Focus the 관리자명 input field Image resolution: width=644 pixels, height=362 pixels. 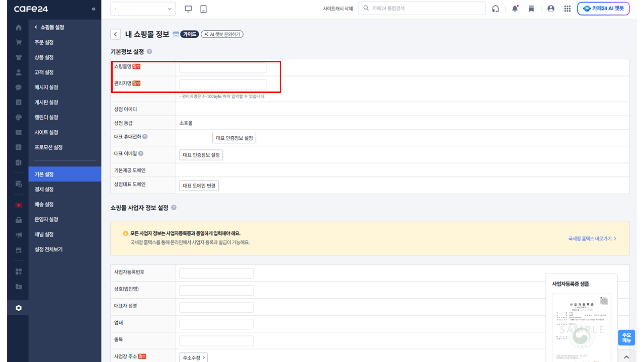223,84
